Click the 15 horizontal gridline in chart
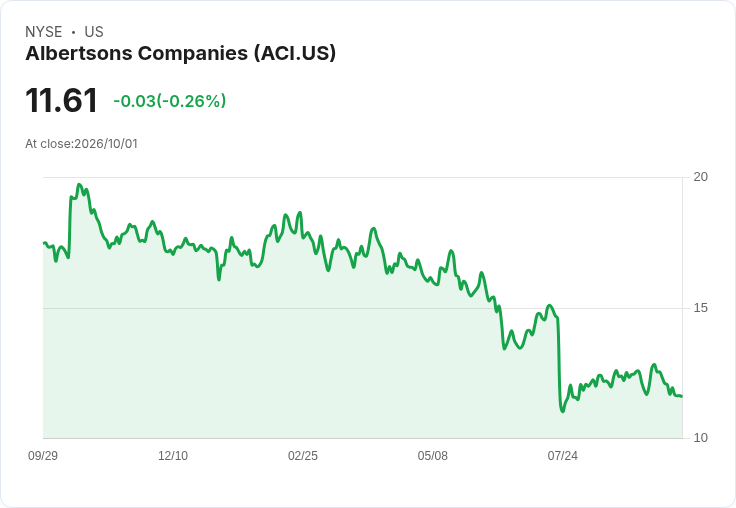The width and height of the screenshot is (736, 508). (363, 308)
